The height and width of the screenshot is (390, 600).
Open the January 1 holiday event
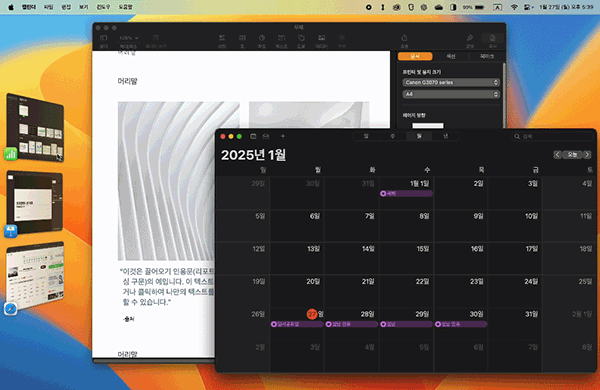[406, 194]
